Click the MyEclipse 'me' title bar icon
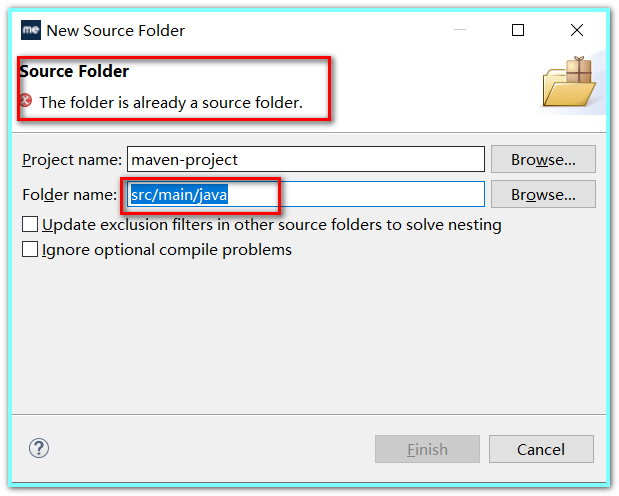Screen dimensions: 619x496 click(31, 30)
